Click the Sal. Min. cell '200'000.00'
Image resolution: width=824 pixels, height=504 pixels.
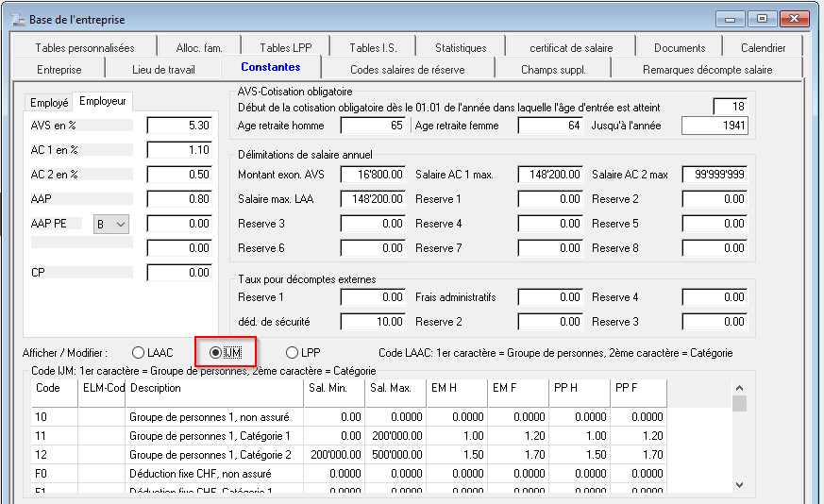334,455
